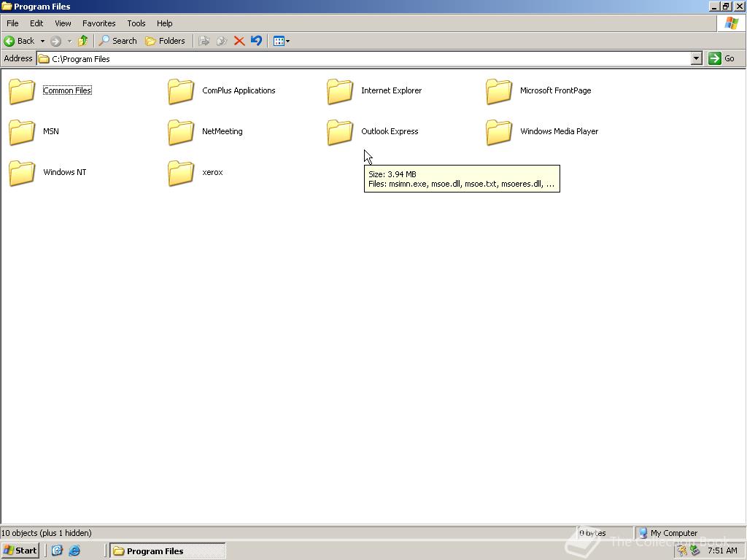This screenshot has width=747, height=560.
Task: Click the Program Files title bar folder icon
Action: [7, 6]
